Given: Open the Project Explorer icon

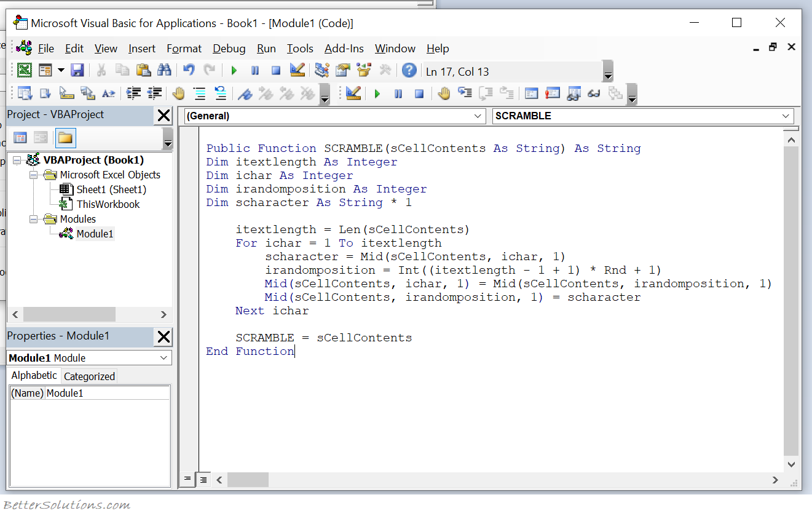Looking at the screenshot, I should point(322,70).
